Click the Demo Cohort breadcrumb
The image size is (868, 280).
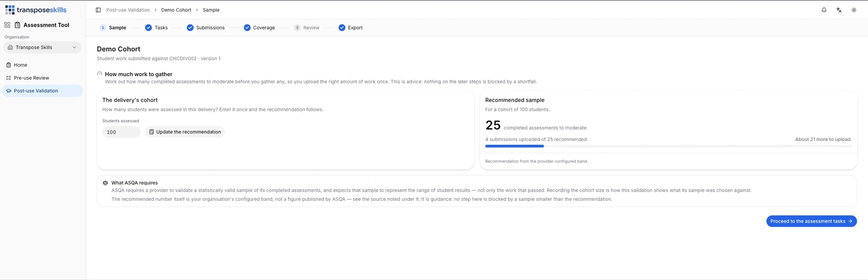(176, 10)
